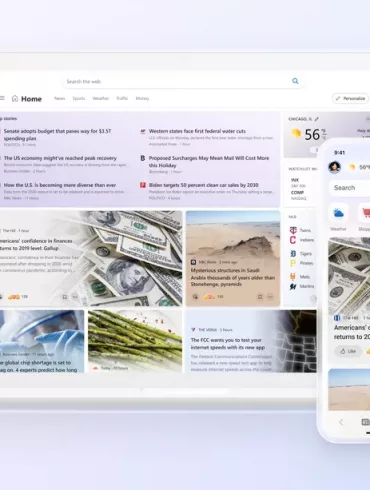
Task: Open the asparagus photo story card
Action: 135,341
